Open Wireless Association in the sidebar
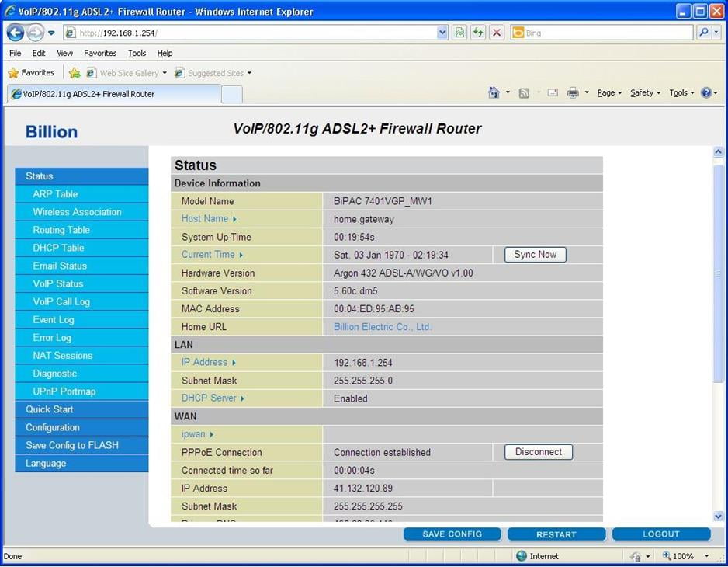 click(x=81, y=212)
